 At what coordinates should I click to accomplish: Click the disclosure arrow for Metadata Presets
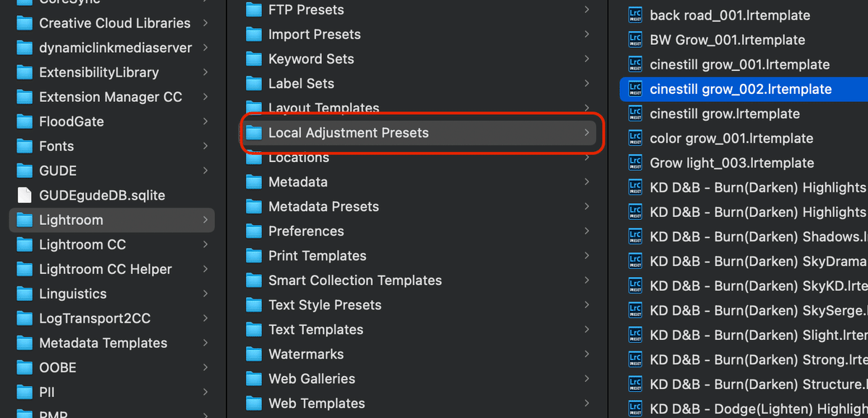(587, 206)
